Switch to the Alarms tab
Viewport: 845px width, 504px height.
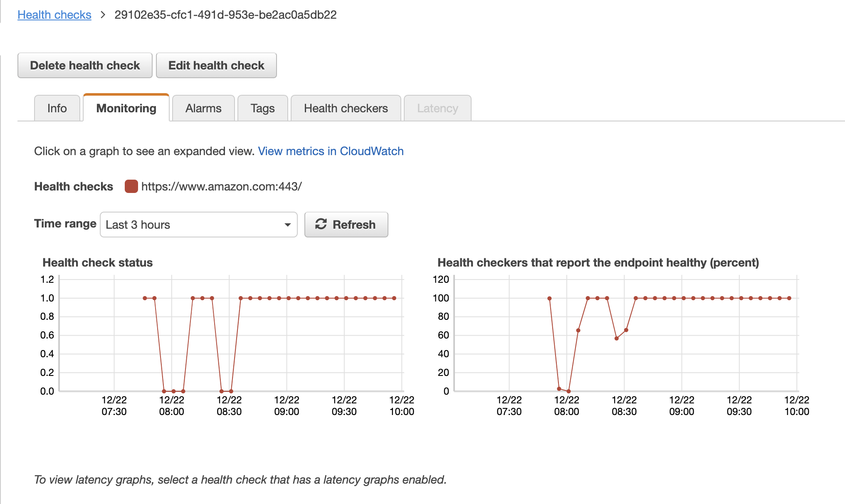[203, 108]
